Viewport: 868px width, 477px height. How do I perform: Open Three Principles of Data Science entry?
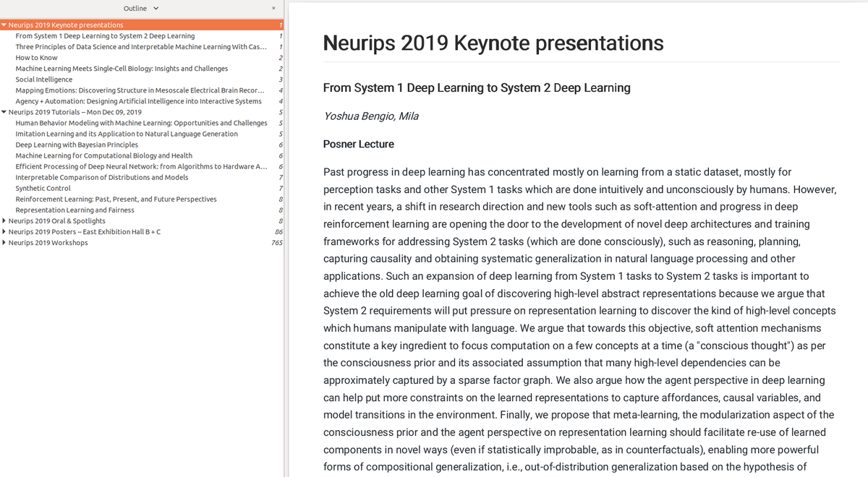(141, 47)
